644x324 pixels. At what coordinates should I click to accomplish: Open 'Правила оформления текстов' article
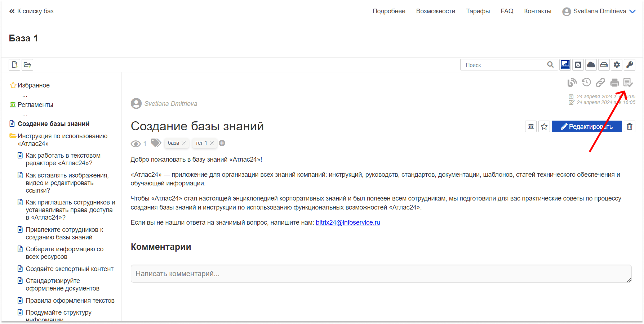click(70, 301)
